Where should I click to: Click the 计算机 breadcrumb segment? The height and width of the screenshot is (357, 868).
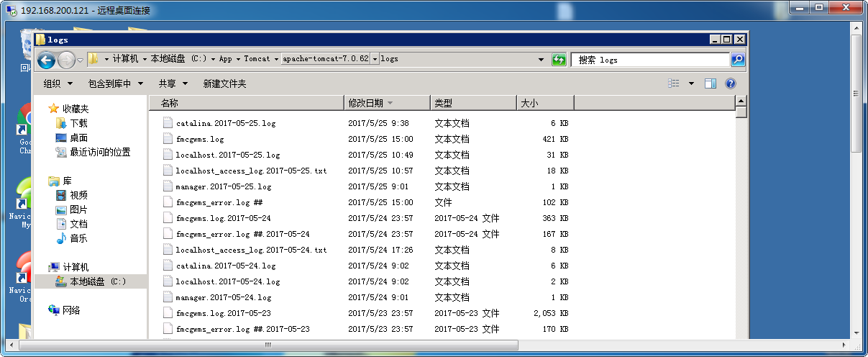125,59
